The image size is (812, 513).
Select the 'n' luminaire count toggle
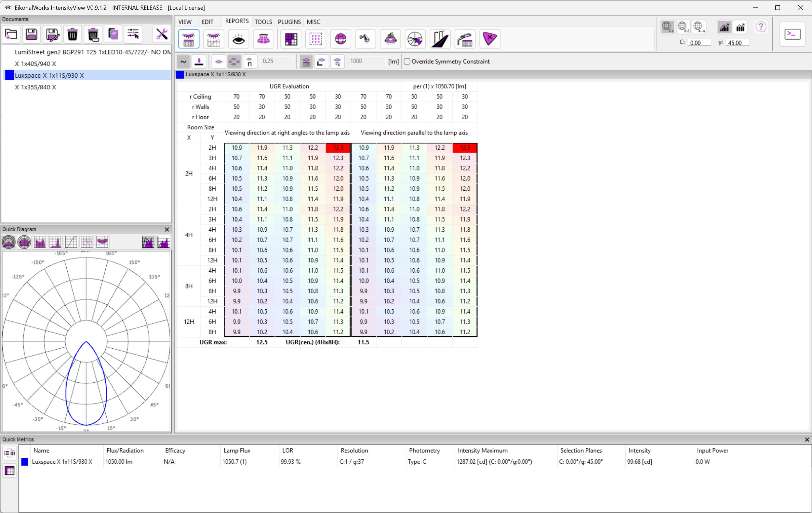click(x=249, y=62)
